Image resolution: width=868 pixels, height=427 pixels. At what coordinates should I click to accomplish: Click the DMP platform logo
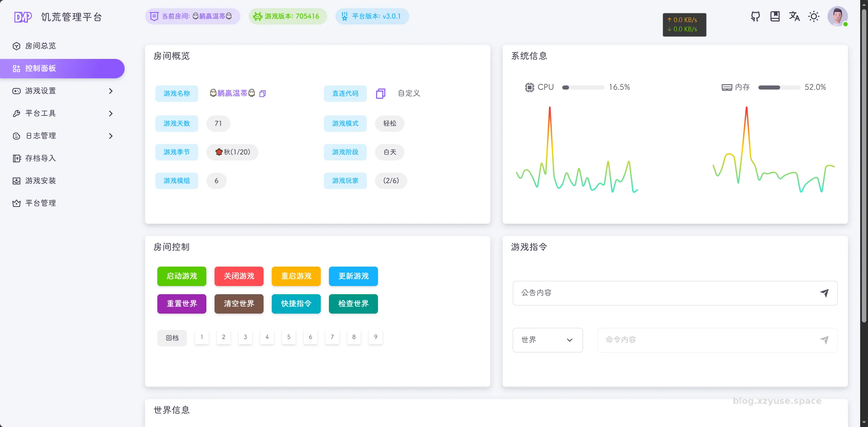(x=23, y=17)
